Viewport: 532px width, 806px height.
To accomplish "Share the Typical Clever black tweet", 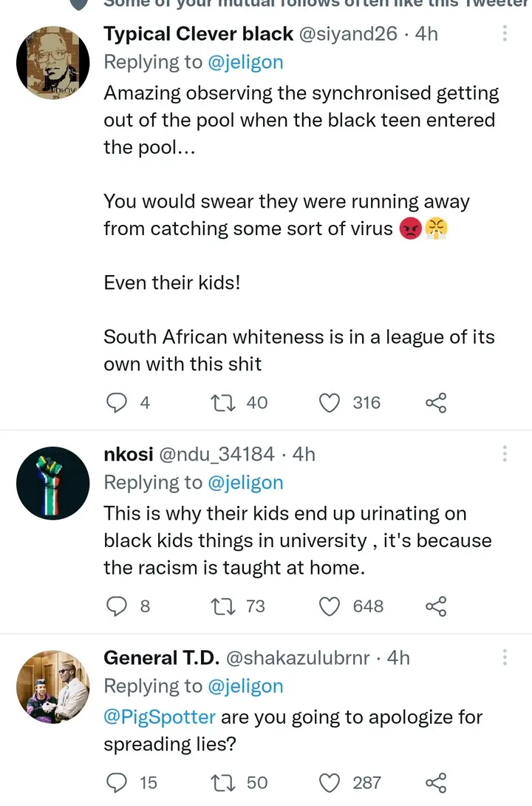I will (436, 403).
